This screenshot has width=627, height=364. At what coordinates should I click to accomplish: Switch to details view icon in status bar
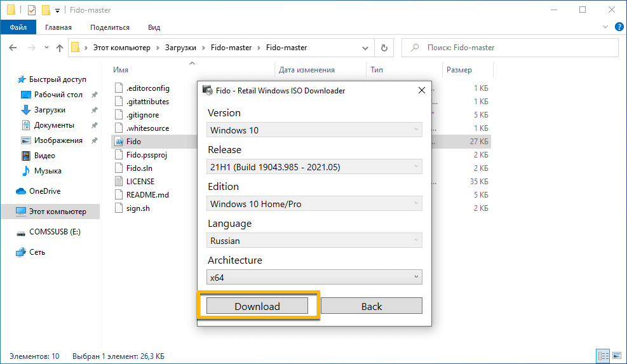coord(603,356)
